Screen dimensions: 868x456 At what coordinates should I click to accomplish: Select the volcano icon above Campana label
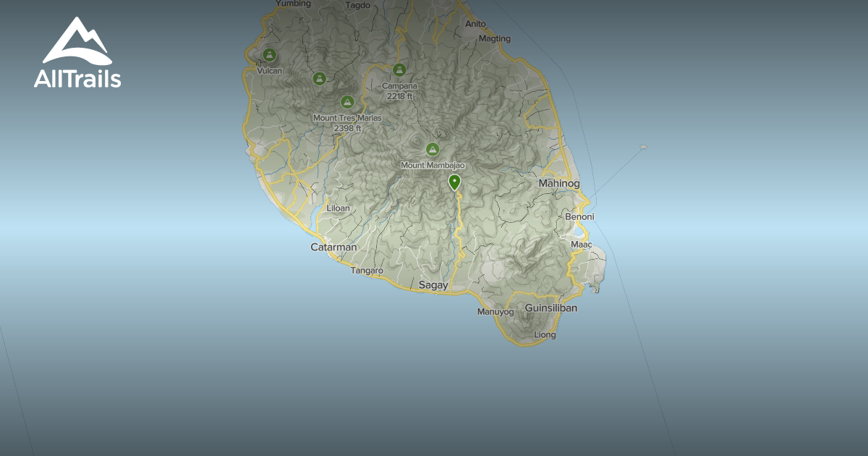[x=399, y=70]
